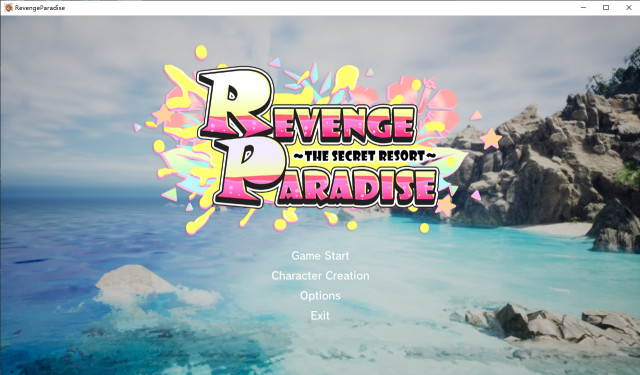
Task: Click the RevengeParadise app icon in title bar
Action: [8, 7]
